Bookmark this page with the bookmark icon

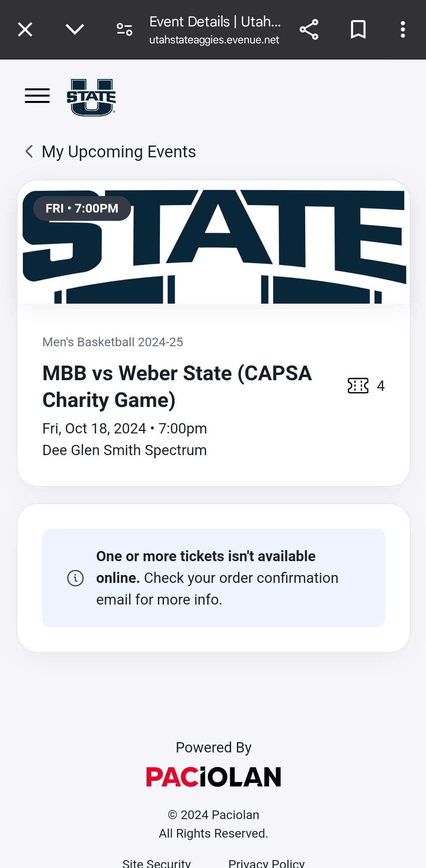pyautogui.click(x=358, y=30)
